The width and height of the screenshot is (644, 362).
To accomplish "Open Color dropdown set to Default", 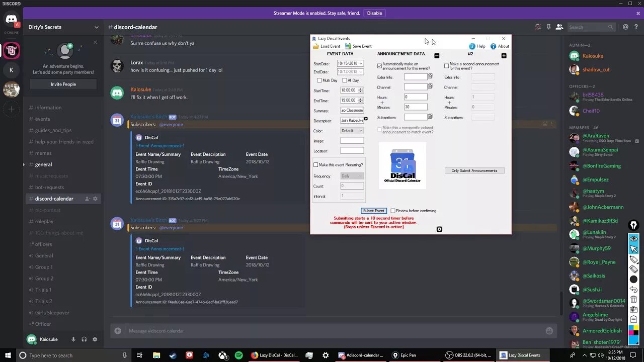I will coord(352,131).
